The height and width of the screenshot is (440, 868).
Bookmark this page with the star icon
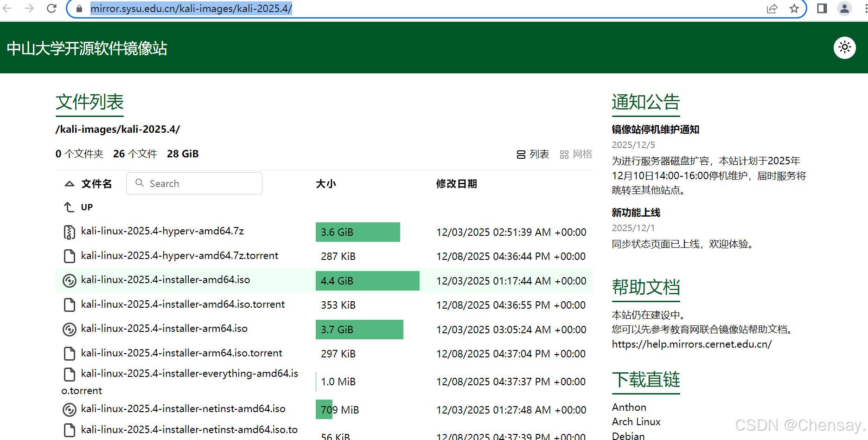click(x=794, y=9)
